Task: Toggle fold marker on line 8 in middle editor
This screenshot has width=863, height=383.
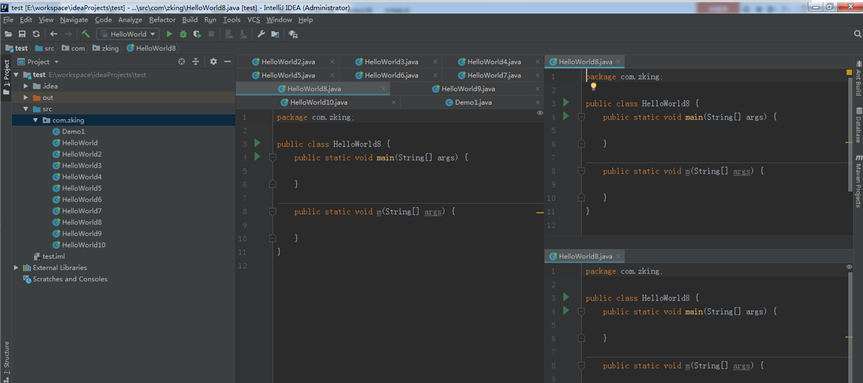Action: (x=272, y=211)
